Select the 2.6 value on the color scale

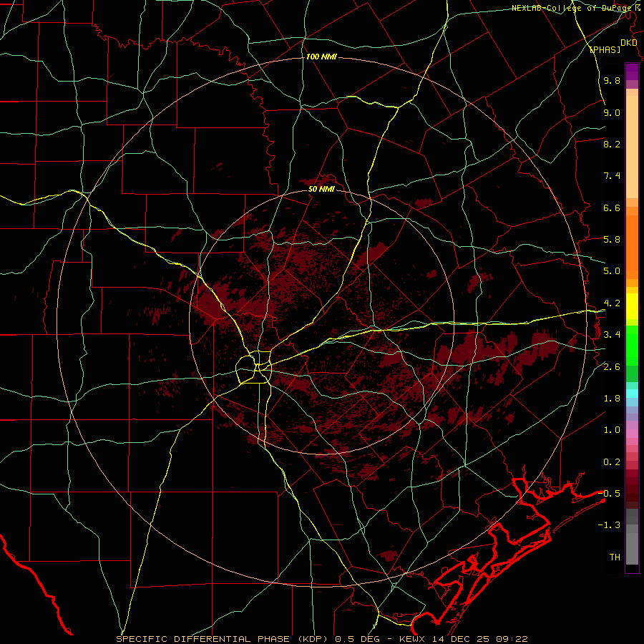[612, 367]
